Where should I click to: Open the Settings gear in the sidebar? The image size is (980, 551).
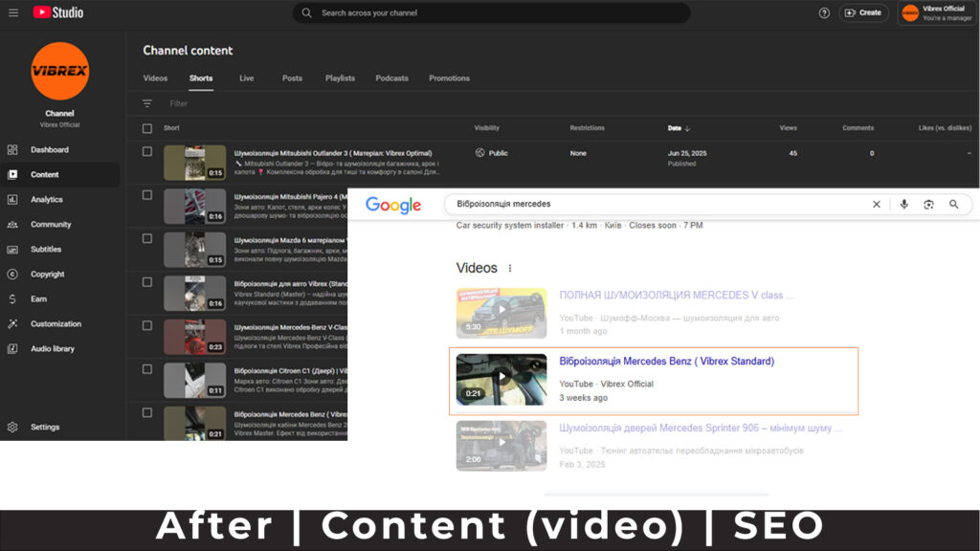point(12,428)
